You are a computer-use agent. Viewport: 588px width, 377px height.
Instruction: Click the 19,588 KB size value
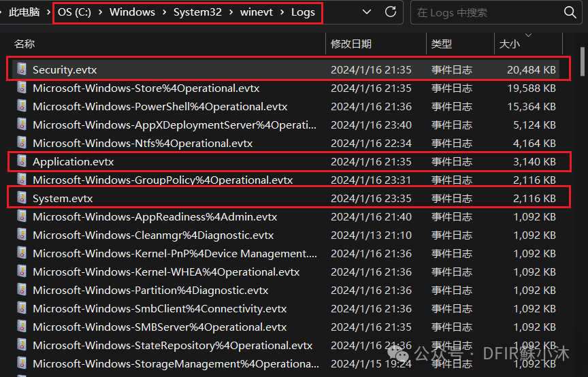(532, 88)
